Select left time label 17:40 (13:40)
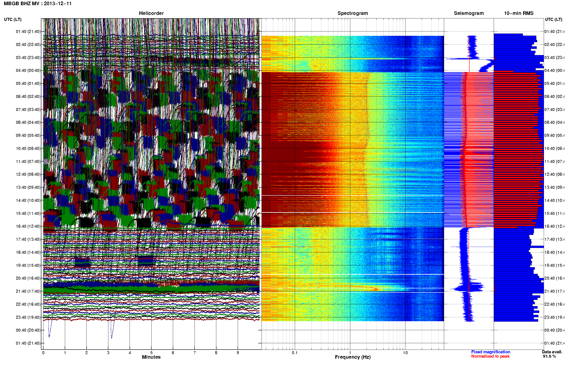Viewport: 588px width, 368px height. [28, 239]
